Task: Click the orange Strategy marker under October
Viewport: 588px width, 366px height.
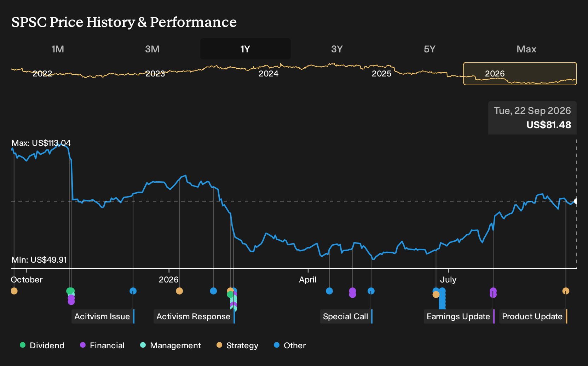Action: click(14, 291)
